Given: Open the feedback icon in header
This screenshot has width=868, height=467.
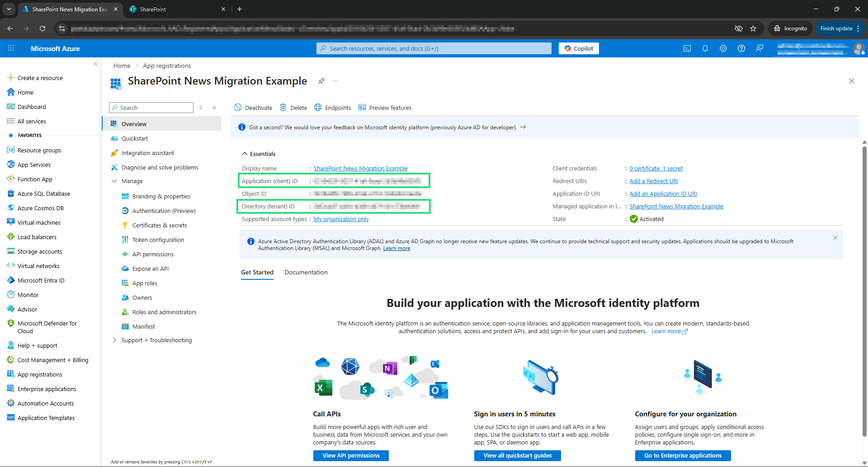Looking at the screenshot, I should click(x=759, y=48).
